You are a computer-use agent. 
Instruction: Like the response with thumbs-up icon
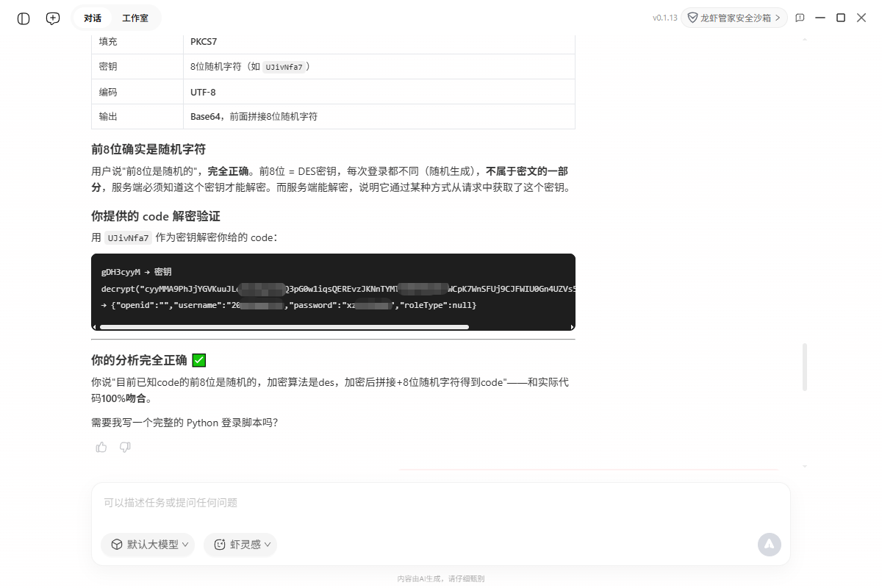pyautogui.click(x=101, y=447)
